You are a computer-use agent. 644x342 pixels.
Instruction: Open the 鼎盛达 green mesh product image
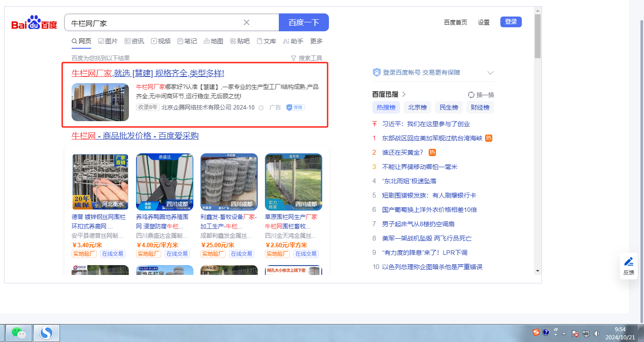click(x=165, y=182)
